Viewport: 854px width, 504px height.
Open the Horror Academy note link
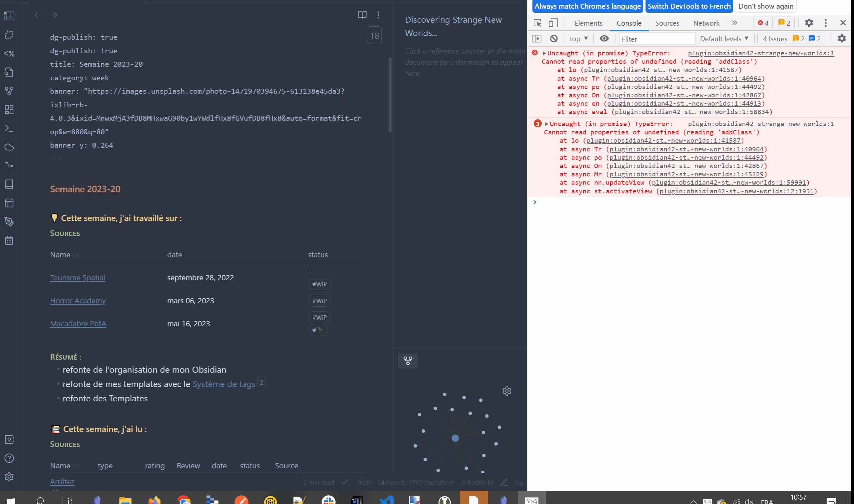78,301
